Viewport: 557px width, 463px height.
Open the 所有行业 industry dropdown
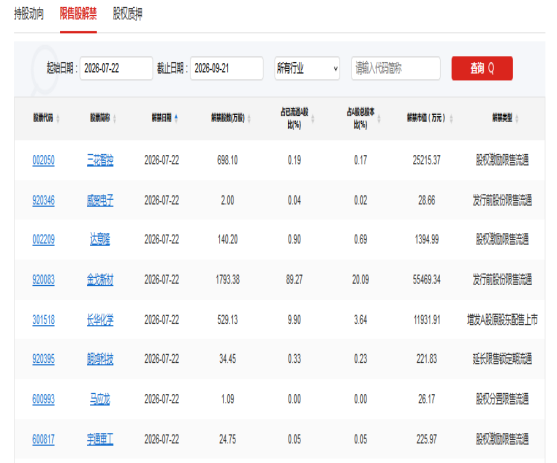pyautogui.click(x=307, y=68)
